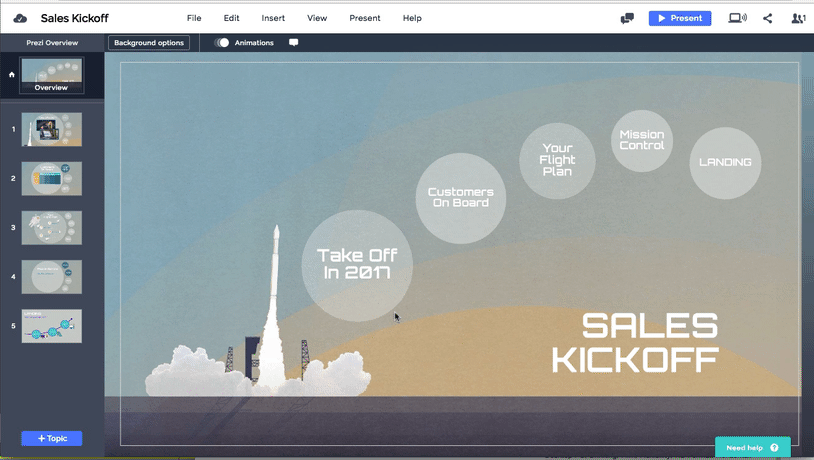Viewport: 814px width, 460px height.
Task: Select slide thumbnail number 5
Action: pyautogui.click(x=51, y=326)
